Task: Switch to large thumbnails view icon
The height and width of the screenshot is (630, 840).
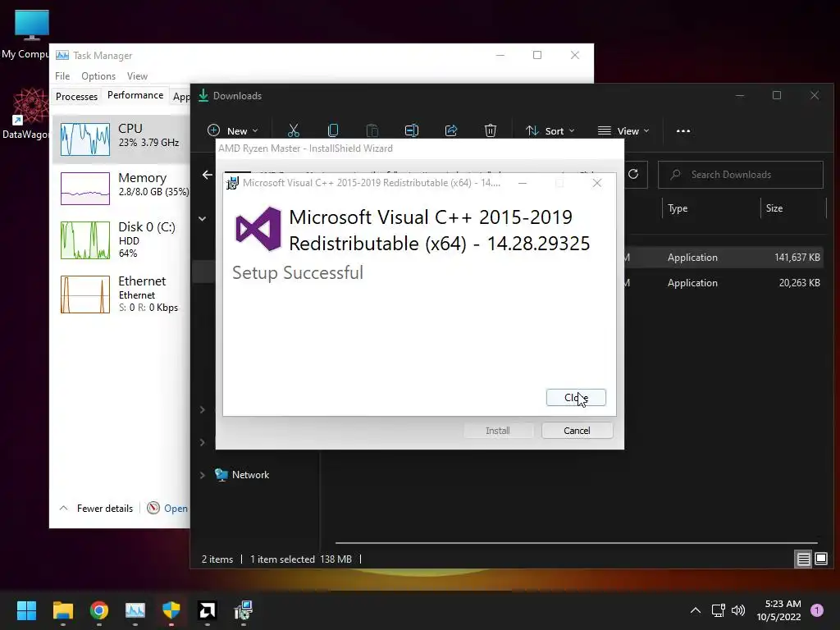Action: click(821, 559)
